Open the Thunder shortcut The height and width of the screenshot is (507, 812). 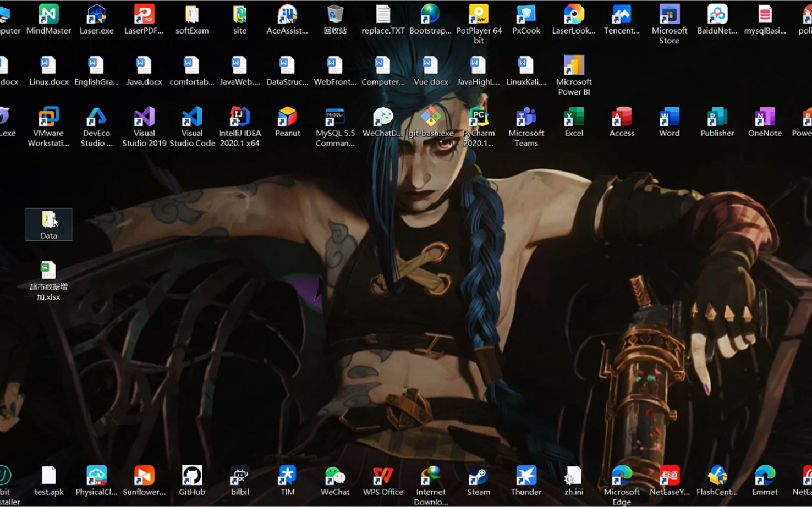click(526, 481)
